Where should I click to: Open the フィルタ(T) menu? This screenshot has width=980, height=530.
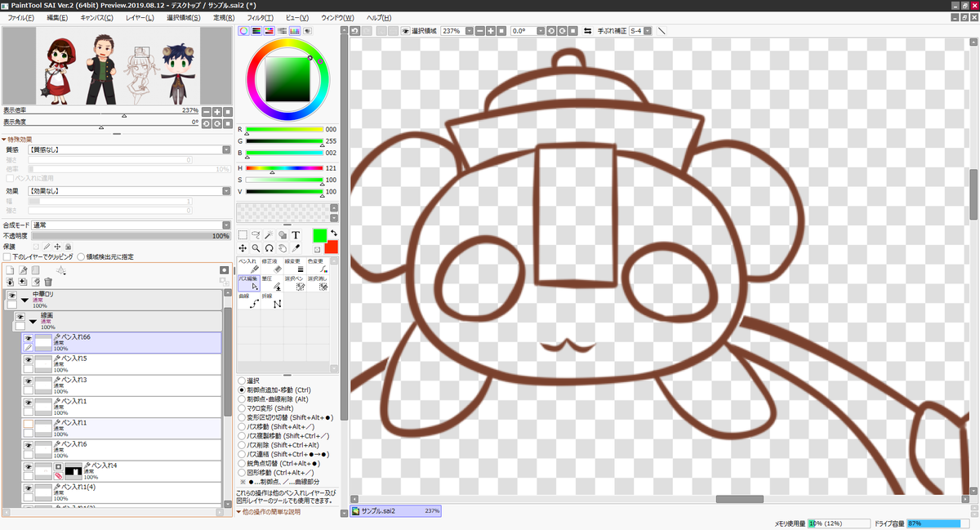261,17
